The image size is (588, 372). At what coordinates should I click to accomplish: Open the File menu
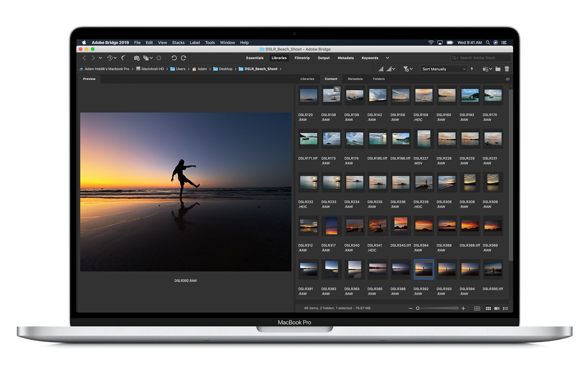[137, 42]
